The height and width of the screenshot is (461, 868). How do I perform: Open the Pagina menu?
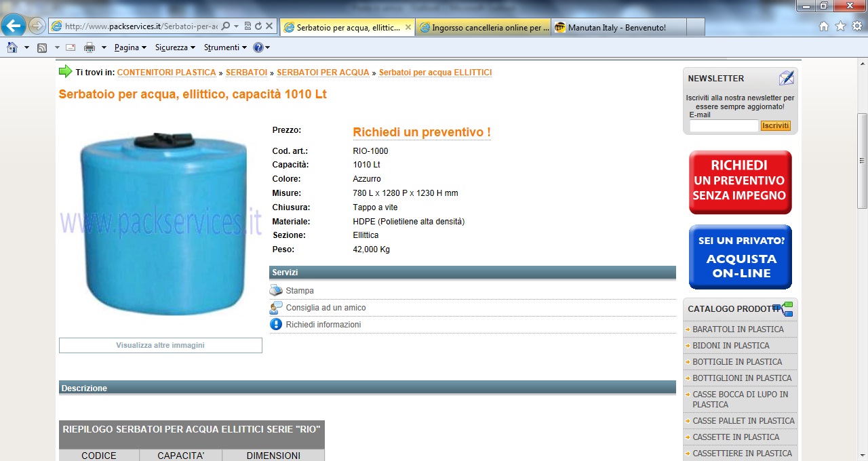[131, 47]
